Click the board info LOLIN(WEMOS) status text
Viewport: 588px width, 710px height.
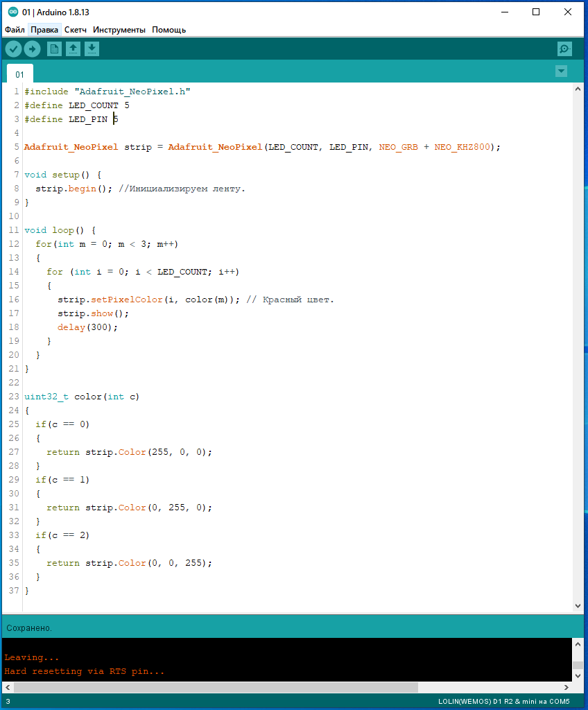tap(503, 702)
